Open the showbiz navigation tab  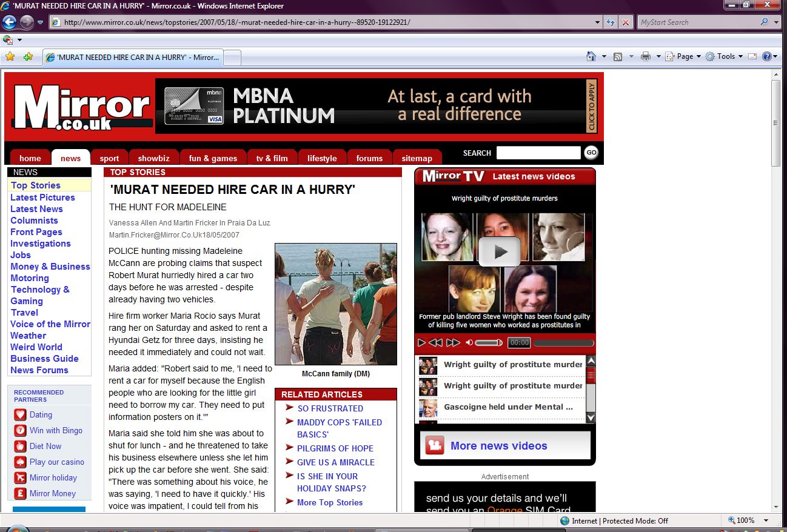pyautogui.click(x=153, y=158)
